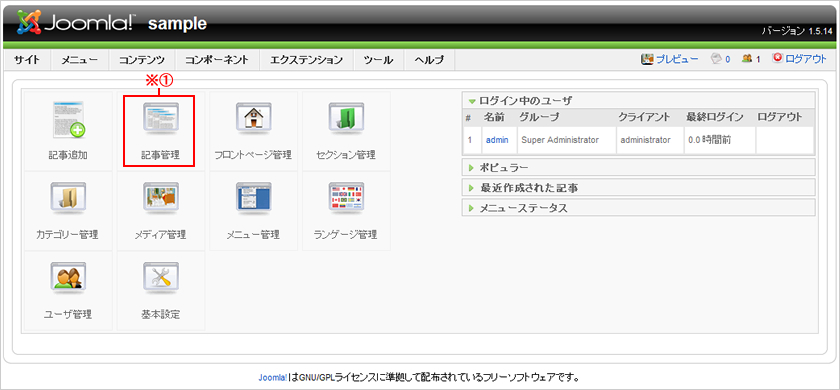Image resolution: width=840 pixels, height=390 pixels.
Task: Click the Joomla! link in footer
Action: point(272,377)
